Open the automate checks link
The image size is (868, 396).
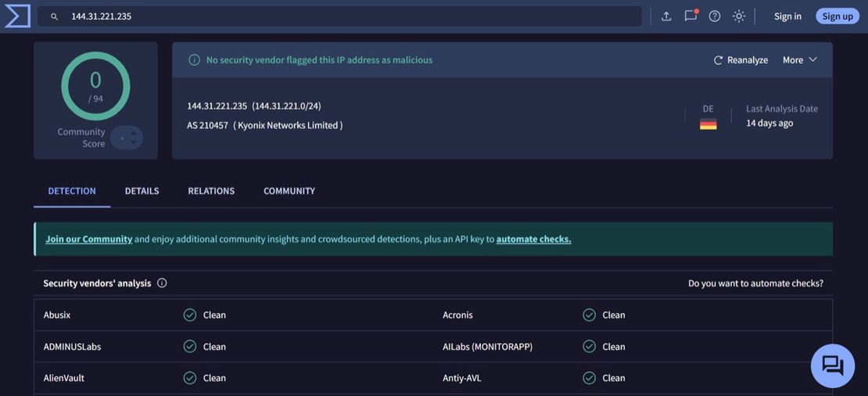[533, 239]
